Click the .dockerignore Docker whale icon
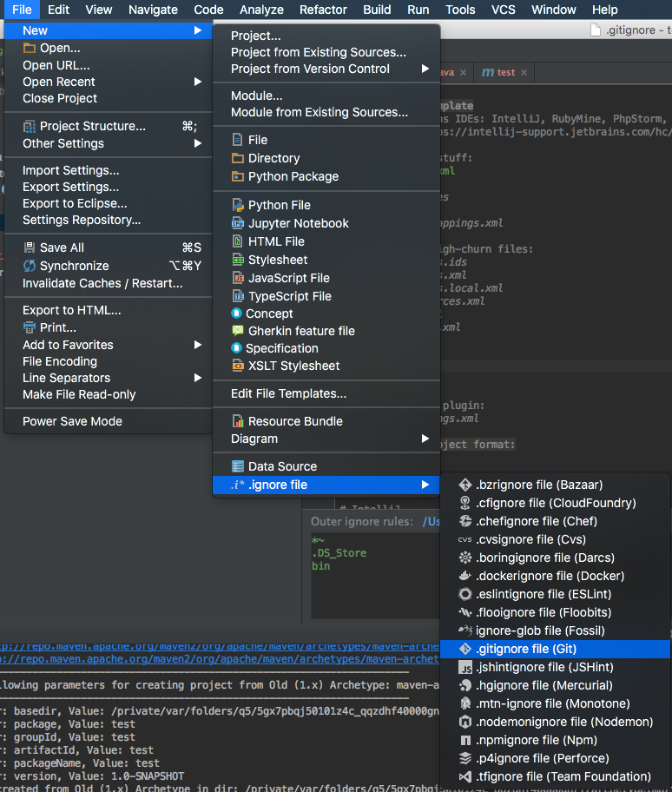This screenshot has width=672, height=792. (x=465, y=576)
